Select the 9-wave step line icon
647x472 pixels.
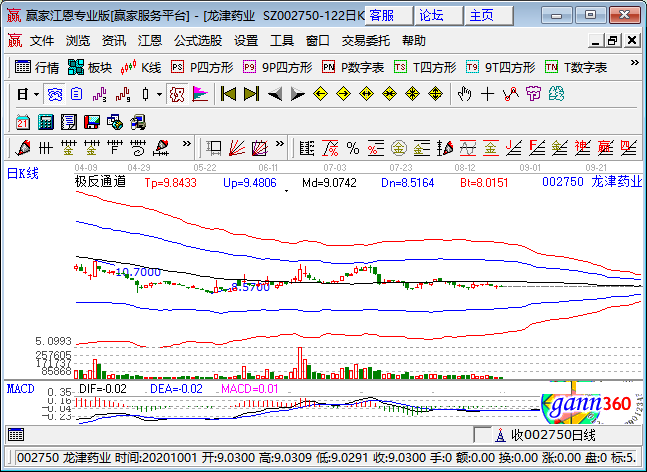coord(123,94)
